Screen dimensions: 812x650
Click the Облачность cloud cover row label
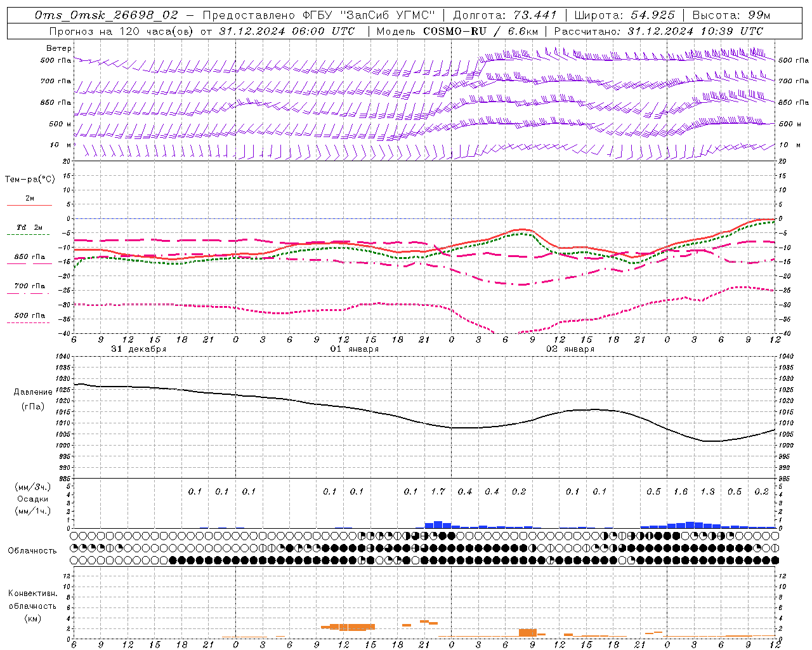[x=32, y=550]
